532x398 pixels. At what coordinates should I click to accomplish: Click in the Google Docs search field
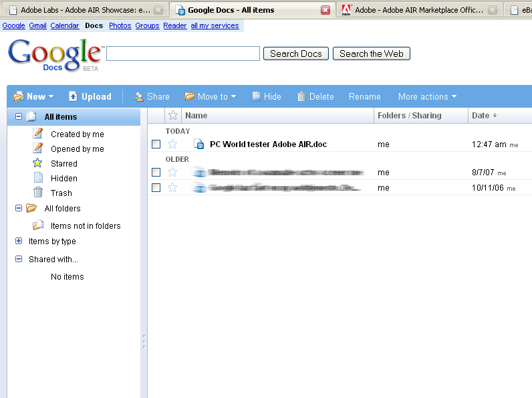tap(183, 54)
